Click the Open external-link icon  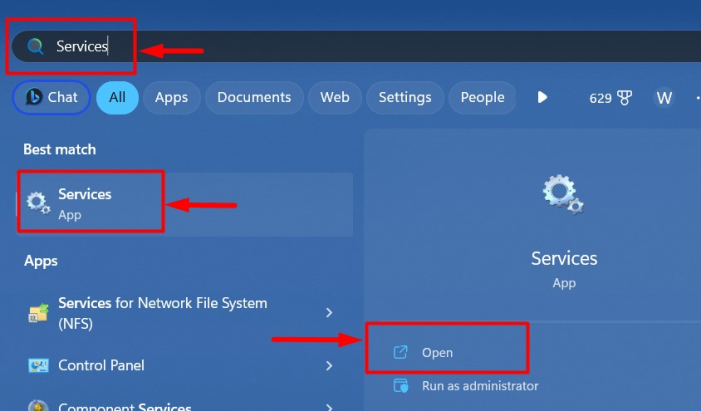point(400,352)
